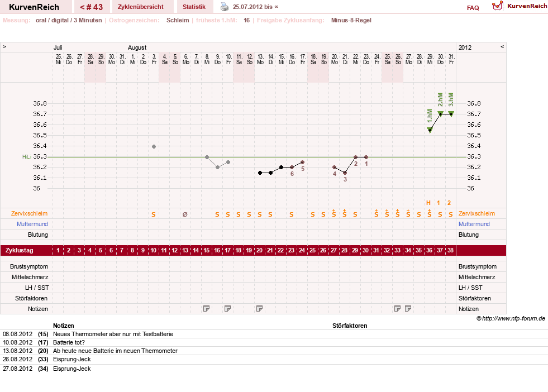Click the arrow next to 2012
This screenshot has height=392, width=548.
tap(502, 46)
